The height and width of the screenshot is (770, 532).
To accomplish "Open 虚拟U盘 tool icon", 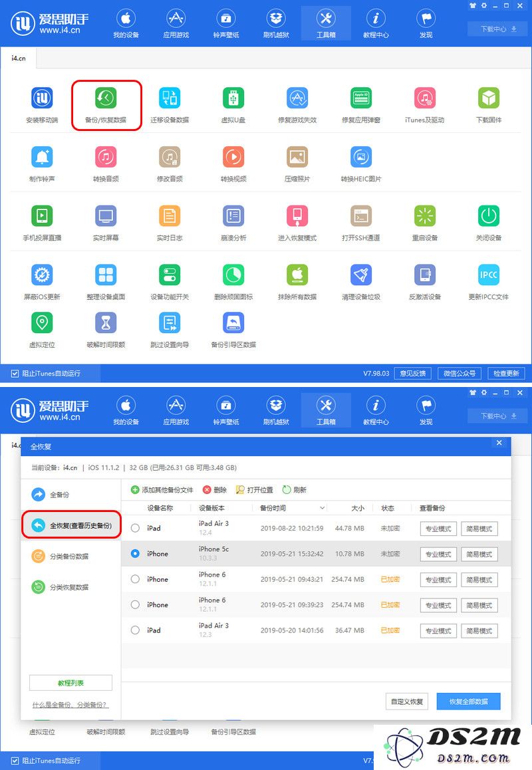I will (x=233, y=98).
